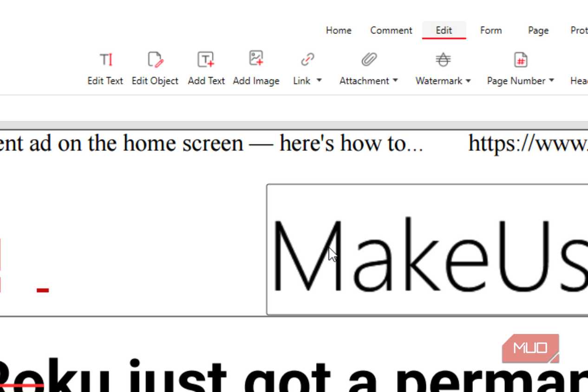This screenshot has width=588, height=392.
Task: Expand the Page Number dropdown arrow
Action: click(x=551, y=80)
